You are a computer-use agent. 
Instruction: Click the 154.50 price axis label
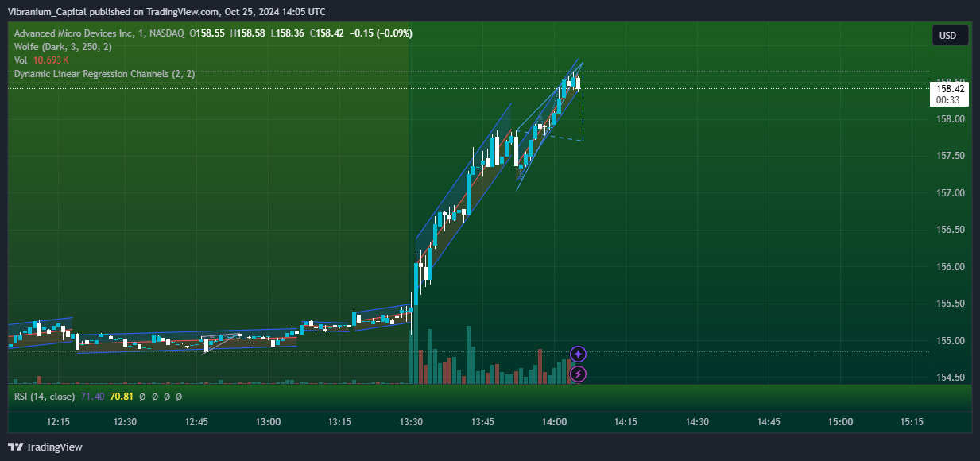click(950, 378)
